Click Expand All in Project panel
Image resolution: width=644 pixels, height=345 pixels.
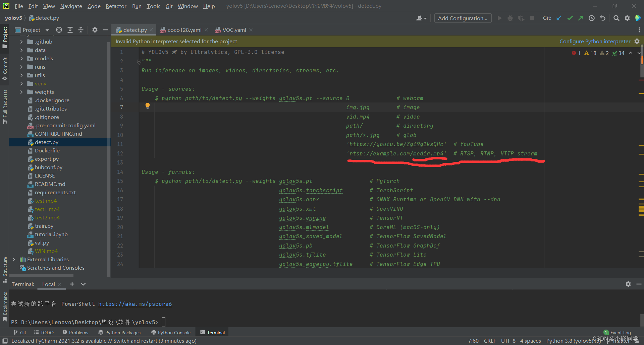[x=70, y=30]
